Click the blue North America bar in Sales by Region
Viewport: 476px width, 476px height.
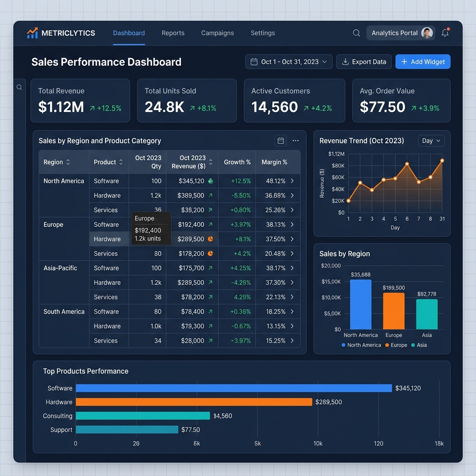click(361, 304)
